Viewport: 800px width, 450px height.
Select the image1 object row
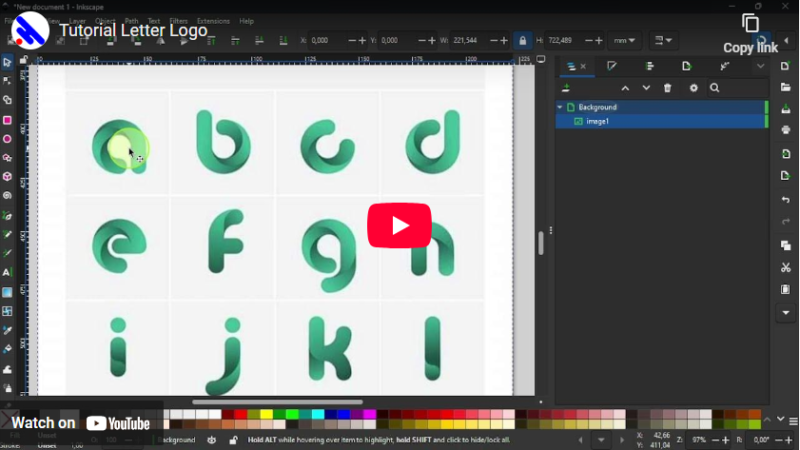pyautogui.click(x=662, y=121)
